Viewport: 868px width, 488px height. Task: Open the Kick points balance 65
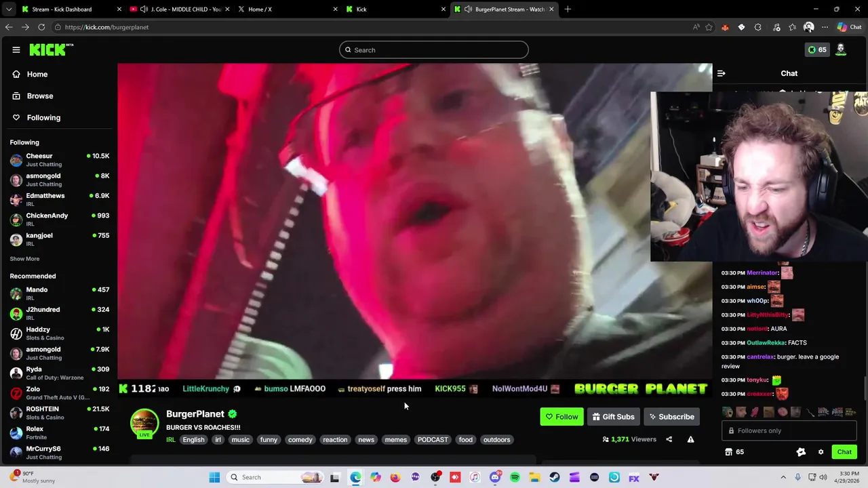coord(816,49)
